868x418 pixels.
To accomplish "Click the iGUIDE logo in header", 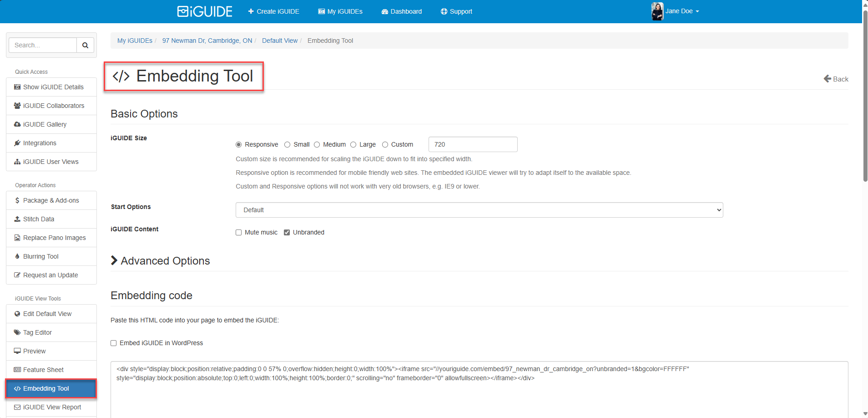I will 205,11.
